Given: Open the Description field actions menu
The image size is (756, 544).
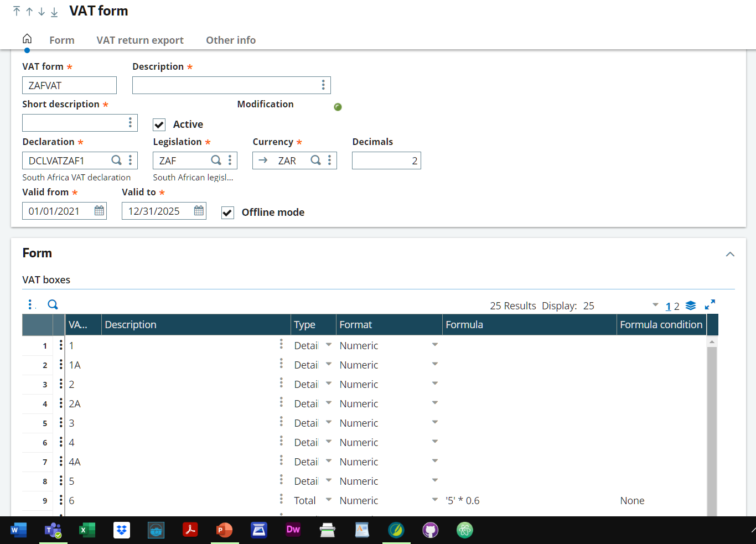Looking at the screenshot, I should tap(323, 85).
